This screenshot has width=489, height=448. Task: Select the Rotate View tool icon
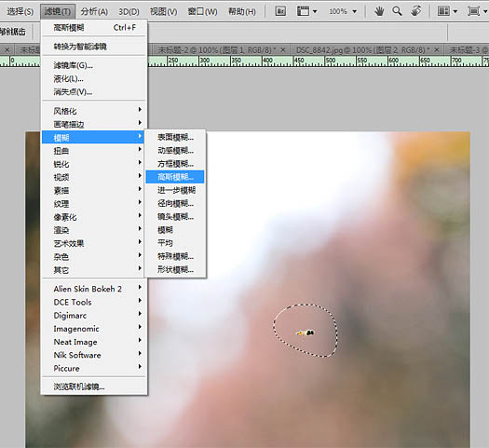(415, 11)
